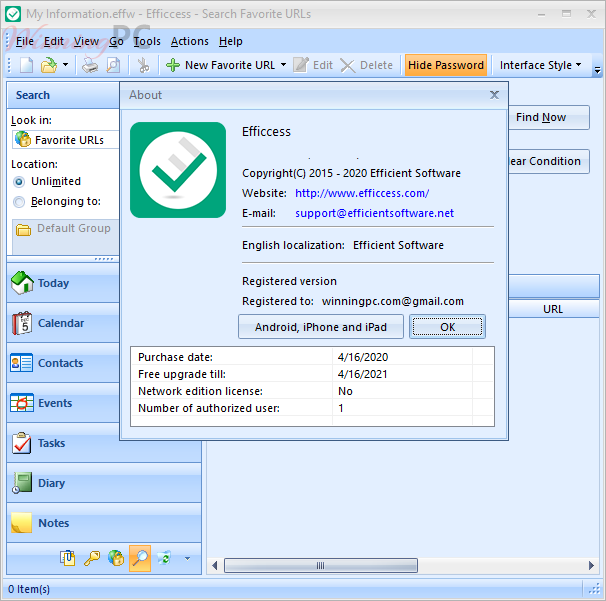
Task: Open the Interface Style dropdown
Action: 540,65
